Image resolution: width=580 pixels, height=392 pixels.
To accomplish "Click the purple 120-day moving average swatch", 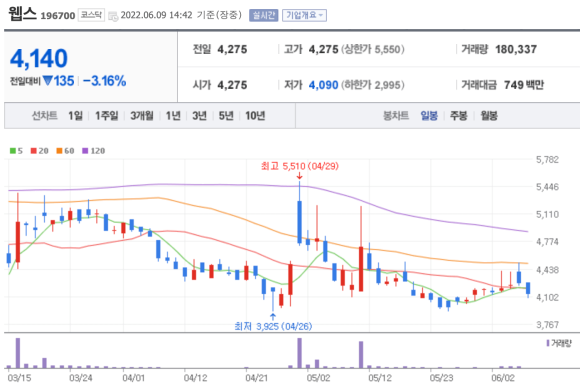I will 85,151.
